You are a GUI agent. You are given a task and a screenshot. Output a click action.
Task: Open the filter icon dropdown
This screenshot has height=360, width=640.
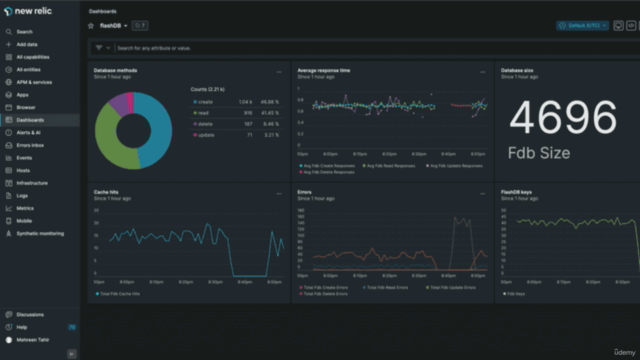coord(103,48)
